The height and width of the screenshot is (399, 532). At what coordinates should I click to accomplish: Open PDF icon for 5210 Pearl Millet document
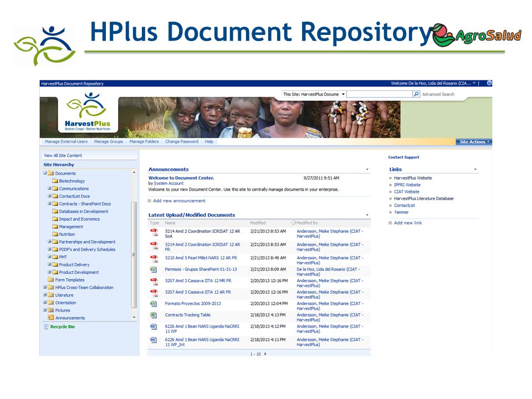[x=154, y=259]
